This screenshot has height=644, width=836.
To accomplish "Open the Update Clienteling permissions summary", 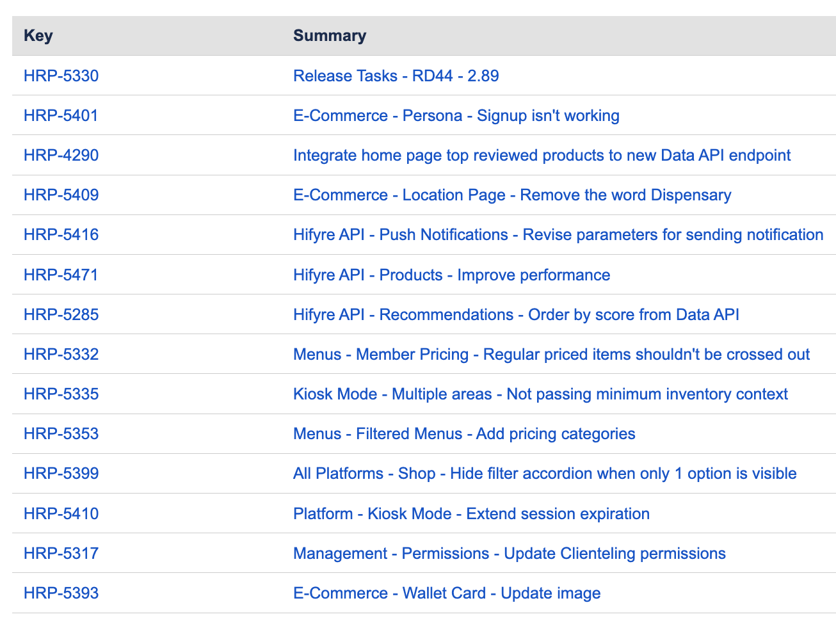I will [509, 554].
